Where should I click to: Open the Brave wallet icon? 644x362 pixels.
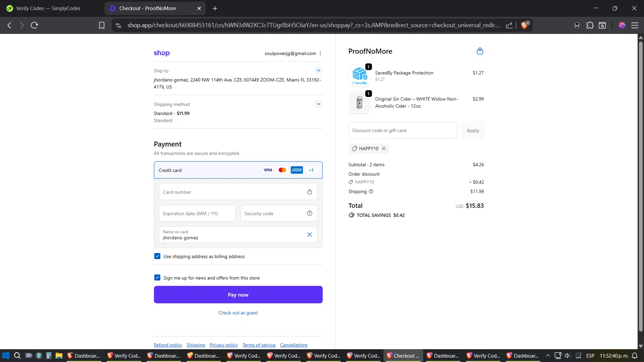tap(577, 25)
